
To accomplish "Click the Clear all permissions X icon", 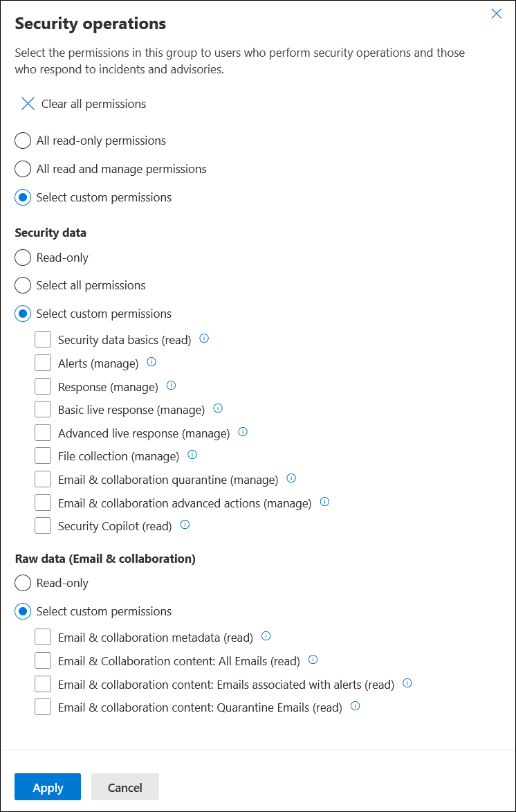I will 28,104.
